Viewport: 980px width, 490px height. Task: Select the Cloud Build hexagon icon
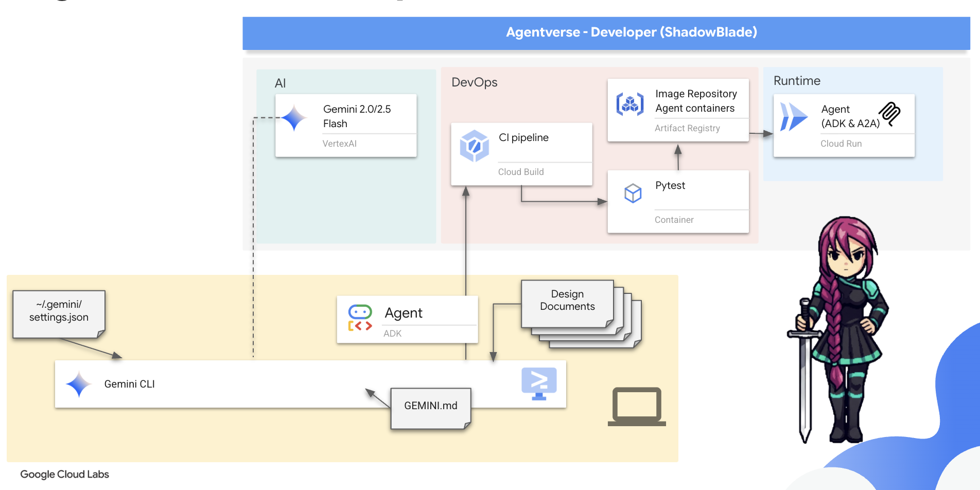[474, 146]
